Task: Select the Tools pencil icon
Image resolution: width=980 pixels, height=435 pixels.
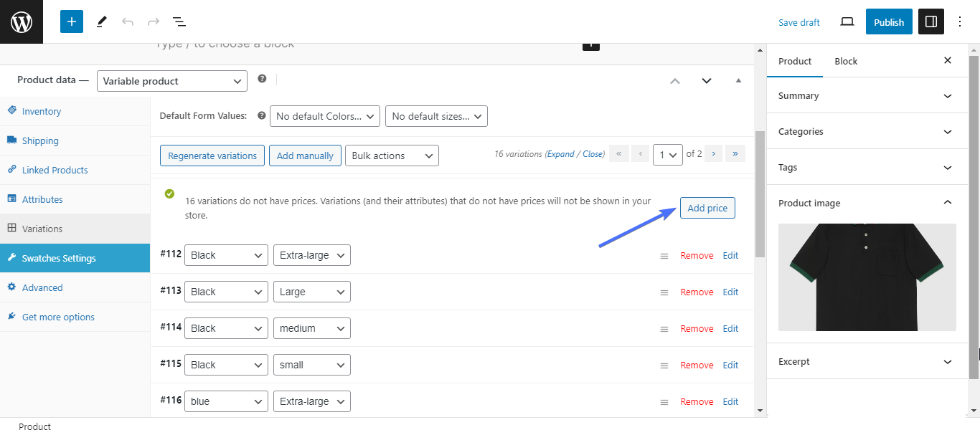Action: pyautogui.click(x=101, y=21)
